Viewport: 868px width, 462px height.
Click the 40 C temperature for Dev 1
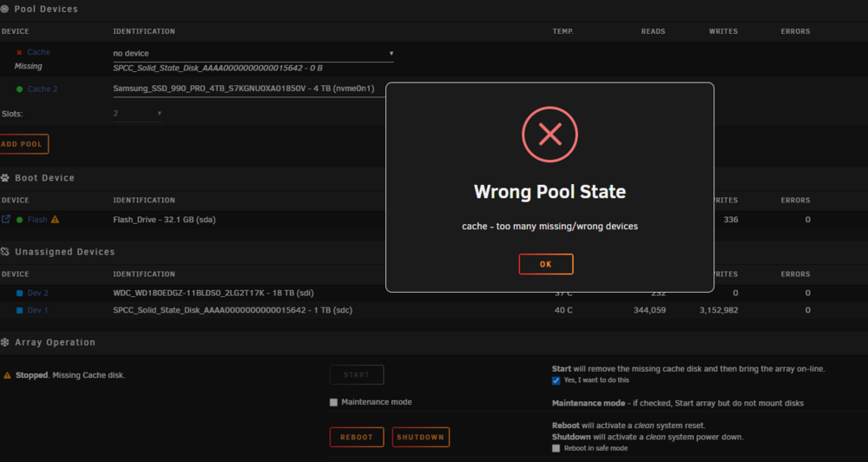coord(563,310)
